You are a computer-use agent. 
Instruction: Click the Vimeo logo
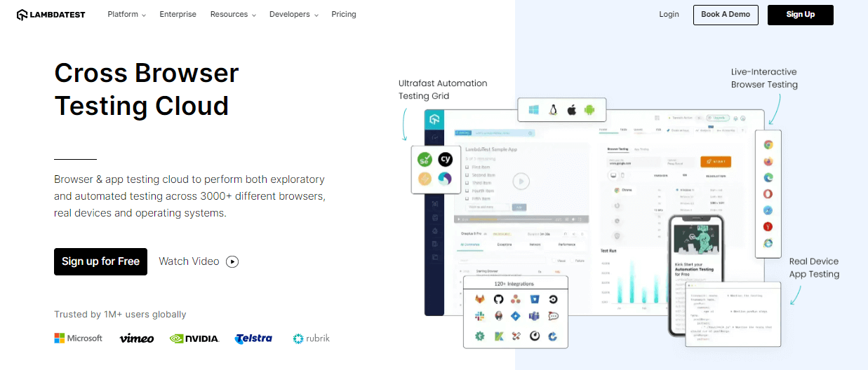click(x=137, y=338)
